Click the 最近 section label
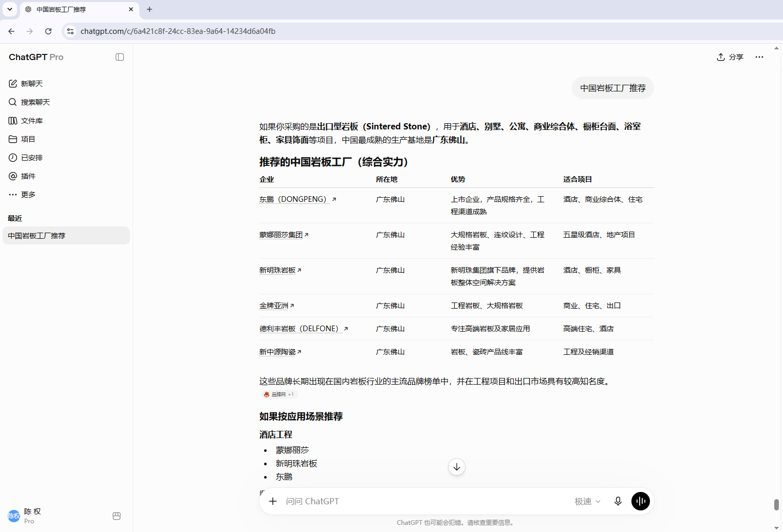This screenshot has width=783, height=532. click(15, 218)
